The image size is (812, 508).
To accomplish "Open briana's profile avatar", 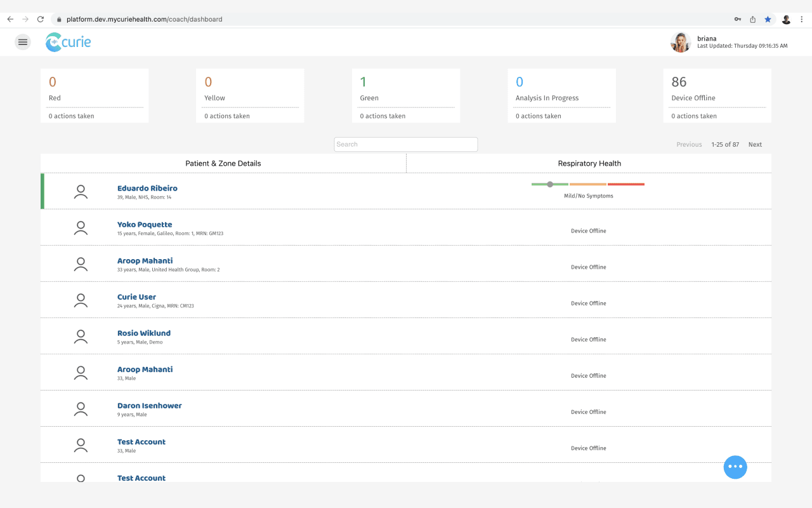I will 681,43.
